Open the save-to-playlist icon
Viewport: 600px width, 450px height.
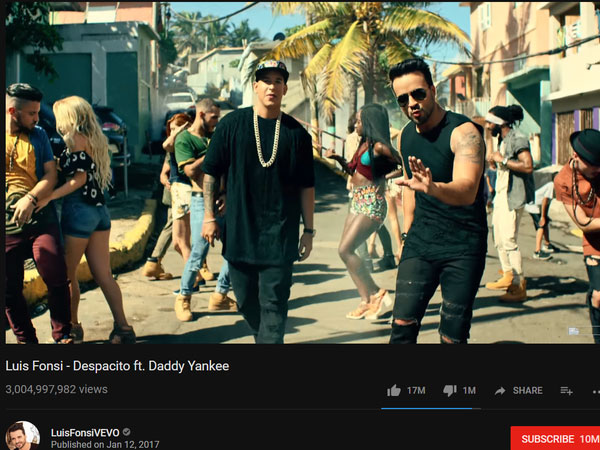click(566, 391)
